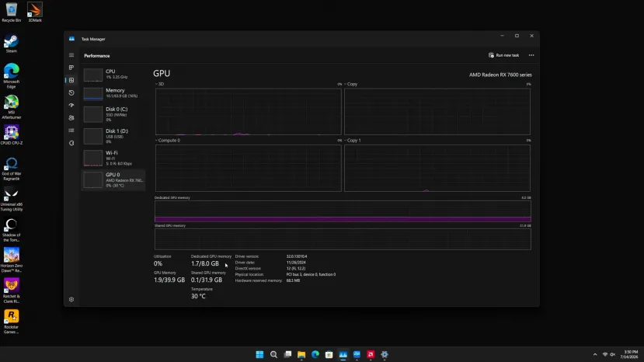This screenshot has height=362, width=644.
Task: Click the Shared GPU memory graph
Action: pos(343,239)
